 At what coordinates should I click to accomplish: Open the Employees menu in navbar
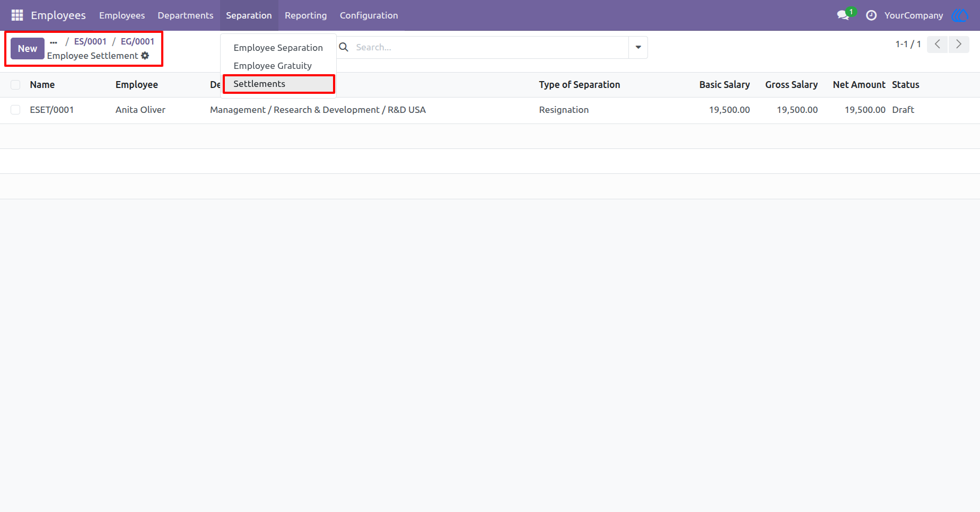pyautogui.click(x=122, y=15)
